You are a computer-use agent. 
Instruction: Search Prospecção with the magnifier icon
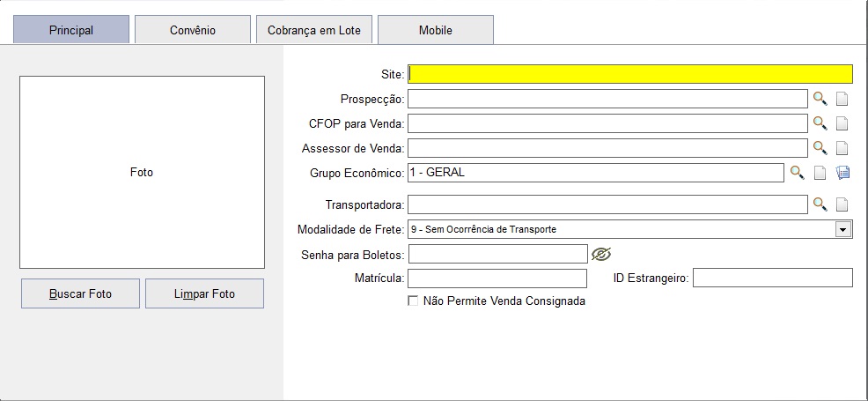[x=820, y=99]
